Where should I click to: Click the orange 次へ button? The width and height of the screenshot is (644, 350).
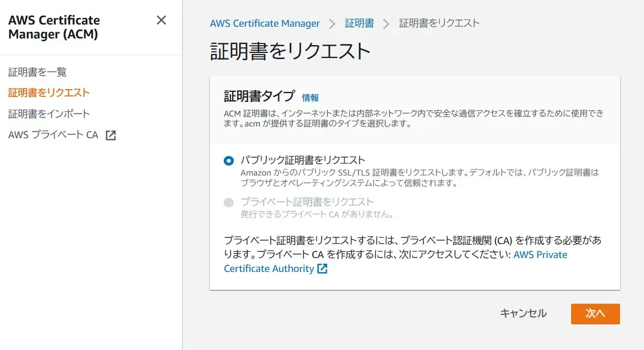pyautogui.click(x=595, y=314)
